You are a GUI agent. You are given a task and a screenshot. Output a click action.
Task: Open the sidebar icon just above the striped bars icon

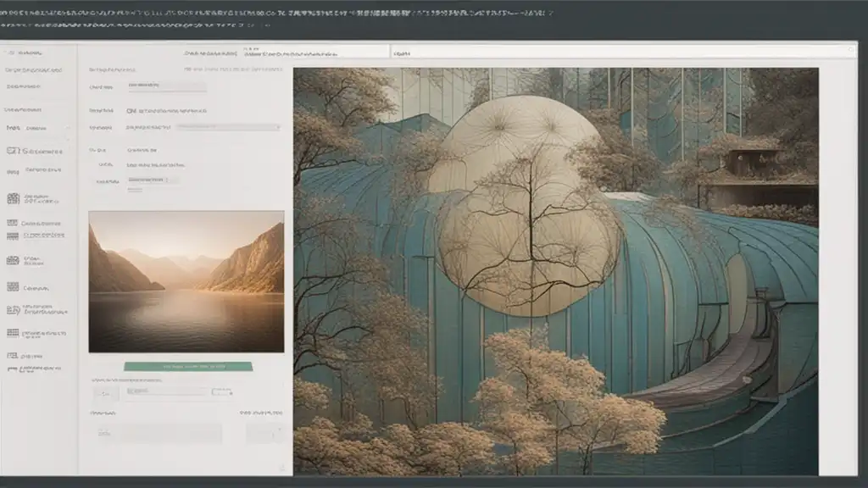coord(13,223)
